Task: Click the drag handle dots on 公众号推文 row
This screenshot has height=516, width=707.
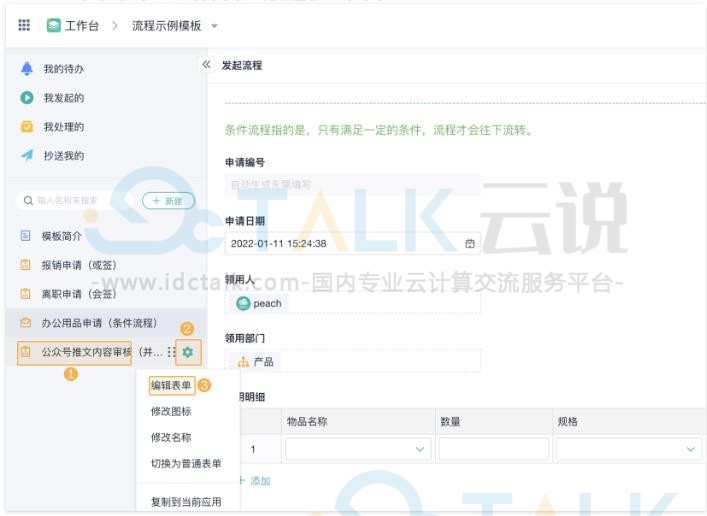Action: (170, 352)
